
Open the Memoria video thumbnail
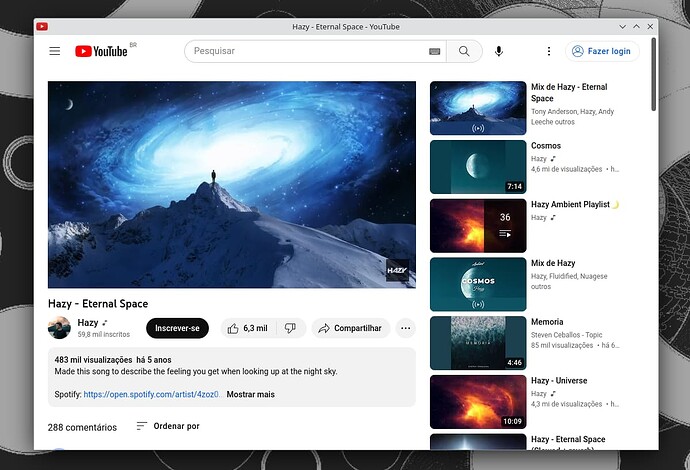tap(478, 343)
